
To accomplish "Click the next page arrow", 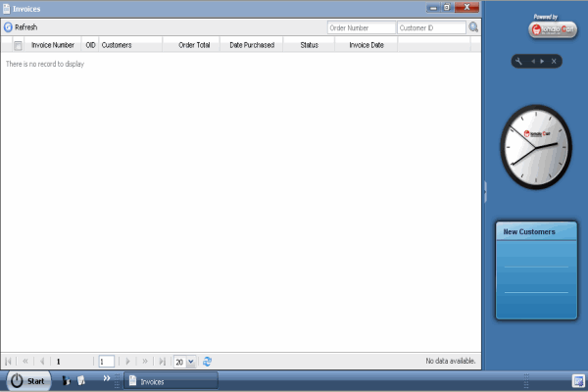I will pyautogui.click(x=127, y=362).
